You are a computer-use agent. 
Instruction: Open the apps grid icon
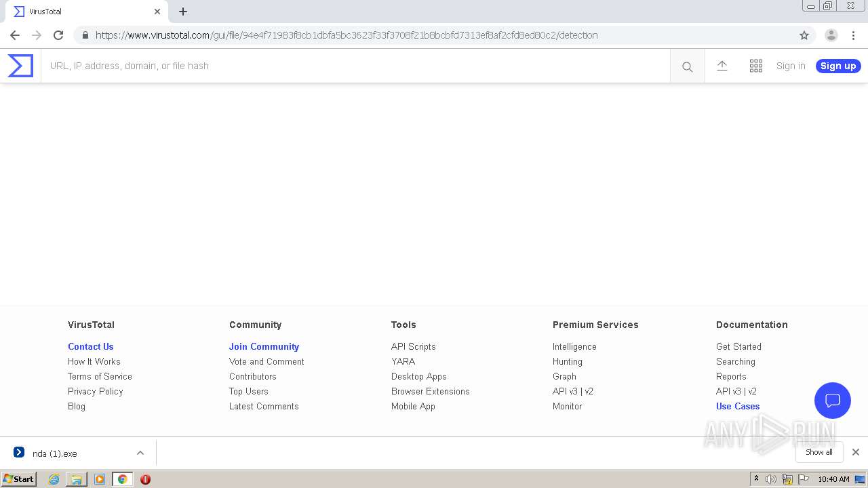[756, 66]
